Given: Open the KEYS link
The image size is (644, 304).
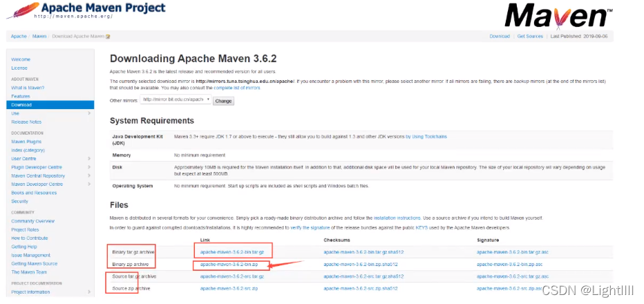Looking at the screenshot, I should click(422, 227).
